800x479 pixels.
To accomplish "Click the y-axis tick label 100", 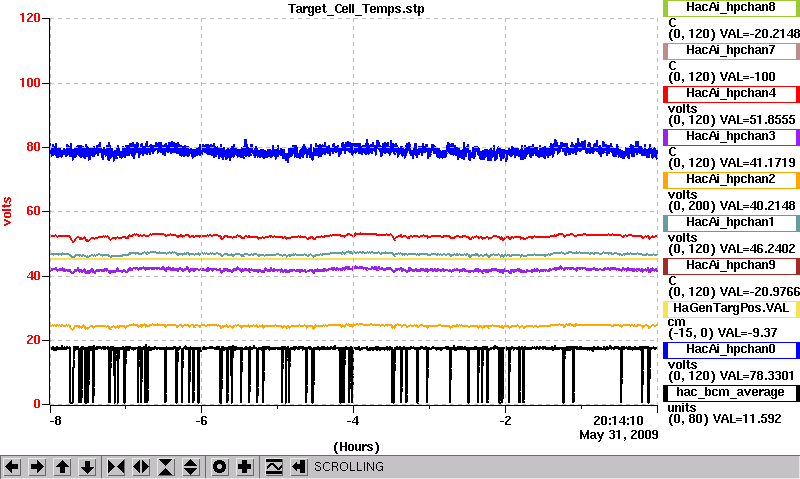I will click(x=30, y=83).
